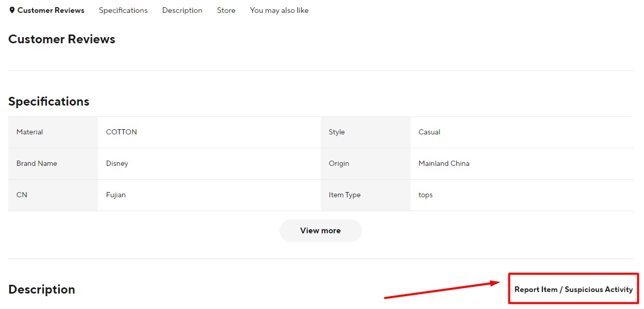The height and width of the screenshot is (309, 644).
Task: Click the Material row label
Action: 29,132
